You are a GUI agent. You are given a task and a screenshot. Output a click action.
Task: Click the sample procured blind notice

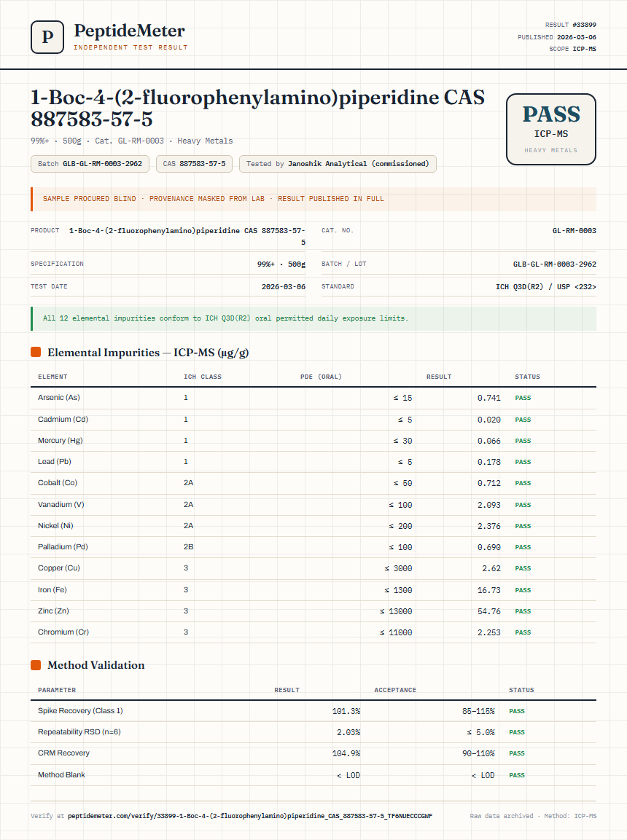[x=313, y=199]
